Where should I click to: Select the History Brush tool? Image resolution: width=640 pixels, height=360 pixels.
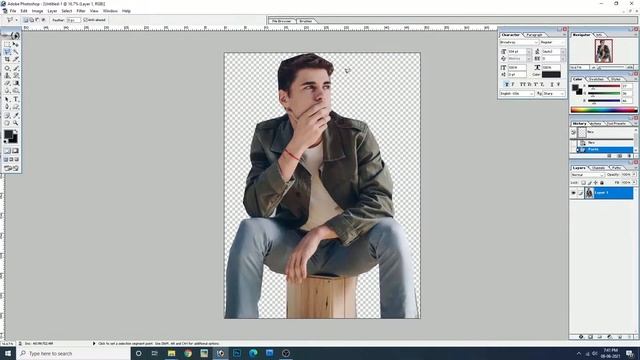(16, 76)
